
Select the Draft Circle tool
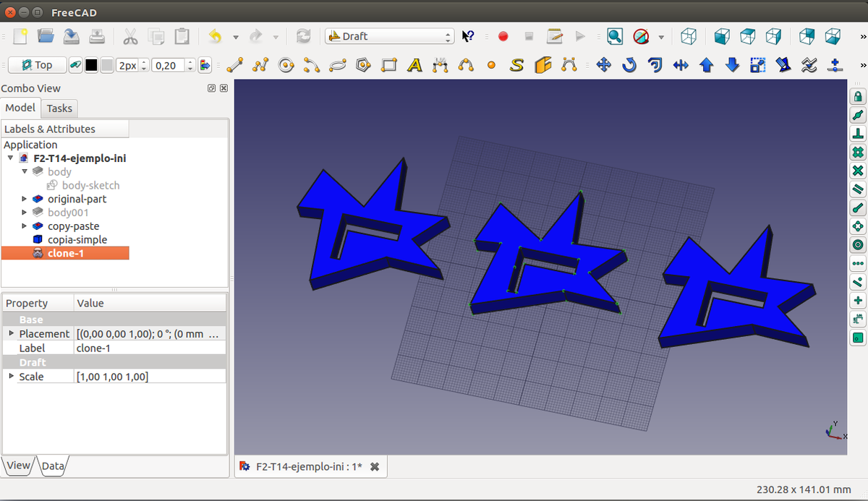(x=286, y=65)
